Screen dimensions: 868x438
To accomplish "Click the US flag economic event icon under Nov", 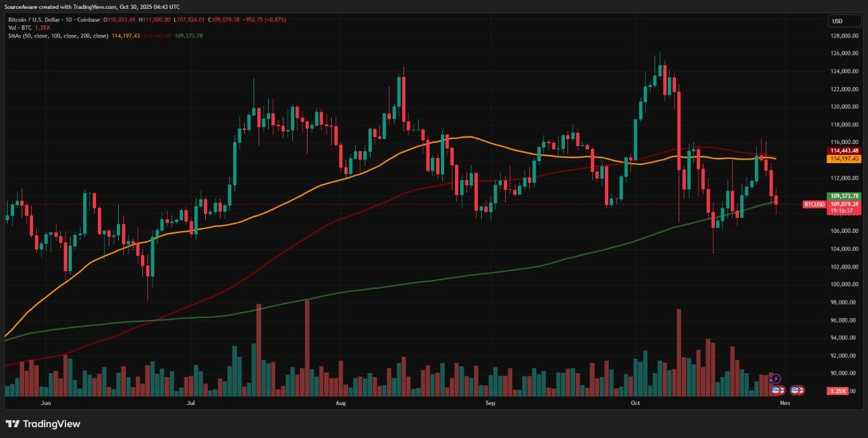I will pyautogui.click(x=776, y=390).
